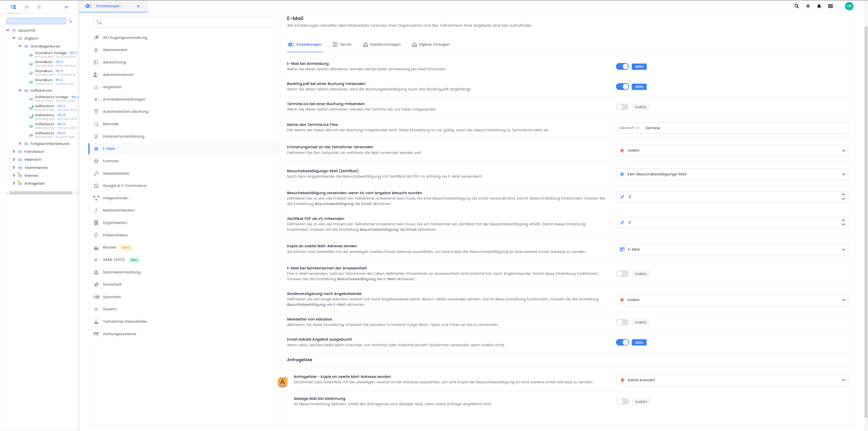Enable Termine.ics bei einer Buchung toggle
This screenshot has height=431, width=868.
tap(622, 107)
